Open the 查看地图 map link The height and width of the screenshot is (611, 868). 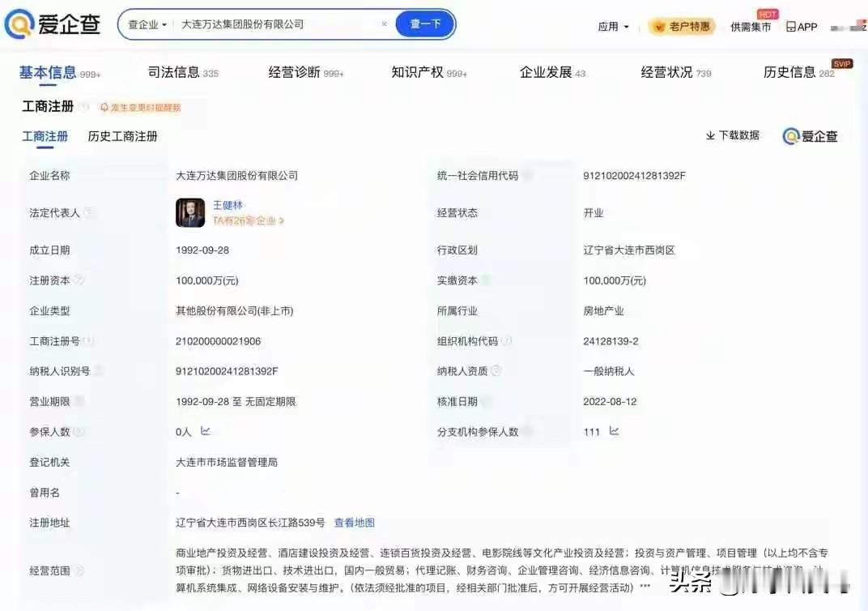[x=355, y=523]
